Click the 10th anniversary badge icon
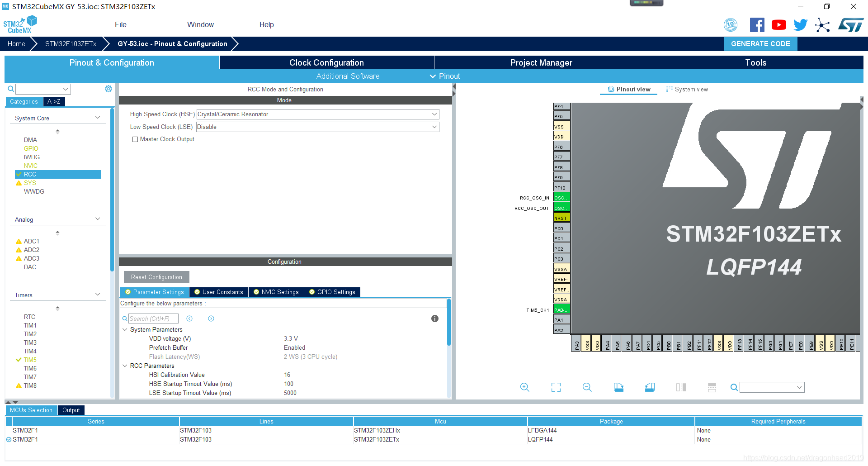The height and width of the screenshot is (466, 868). click(x=731, y=25)
